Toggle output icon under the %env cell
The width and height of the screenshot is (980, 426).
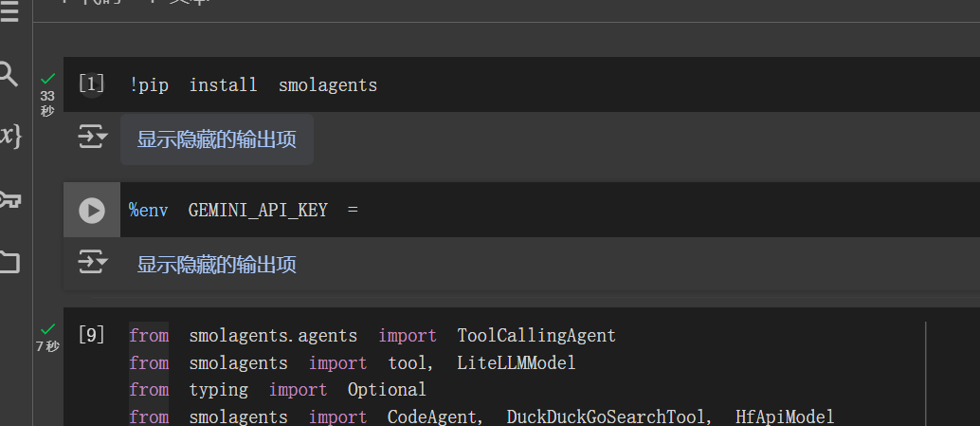coord(92,263)
